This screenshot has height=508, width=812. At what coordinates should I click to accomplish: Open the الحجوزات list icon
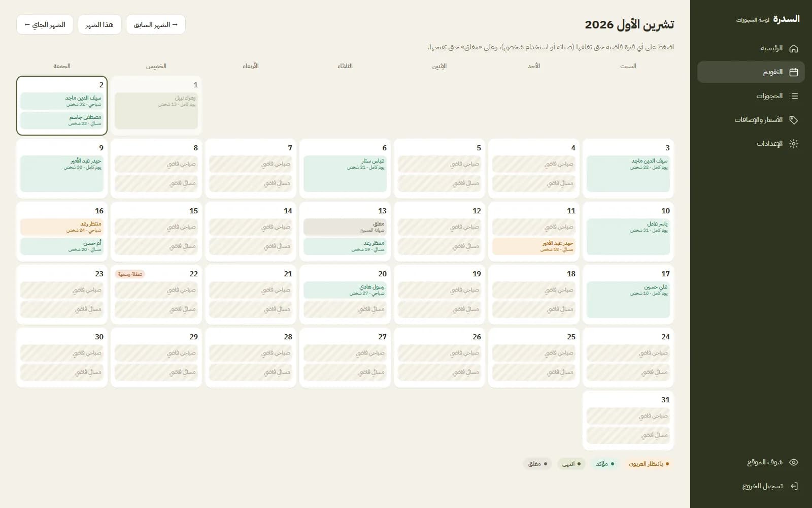pyautogui.click(x=794, y=96)
